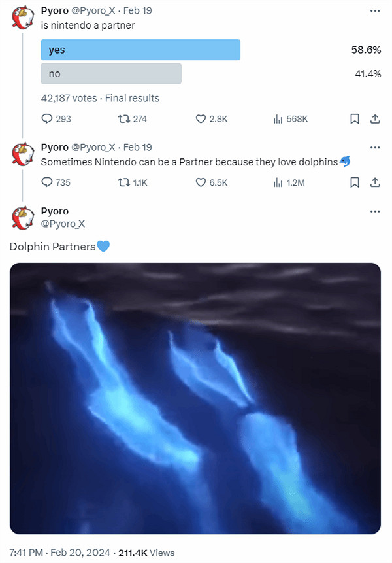This screenshot has width=392, height=563.
Task: Open more options on the love dolphins tweet
Action: click(374, 147)
